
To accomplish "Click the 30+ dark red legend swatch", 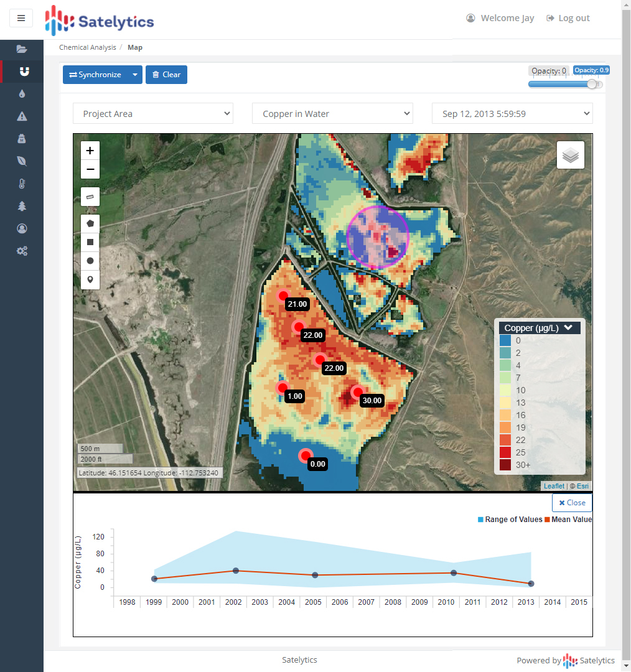I will (x=505, y=465).
